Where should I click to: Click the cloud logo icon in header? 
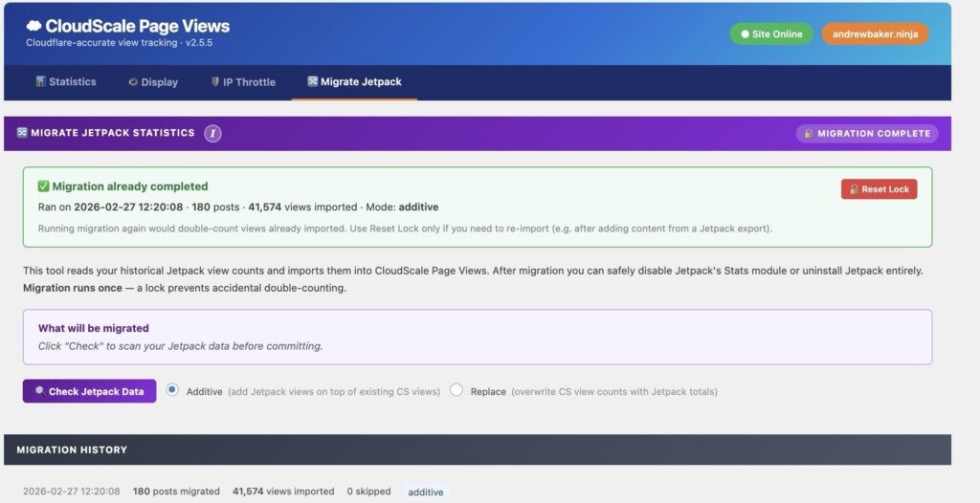tap(33, 26)
